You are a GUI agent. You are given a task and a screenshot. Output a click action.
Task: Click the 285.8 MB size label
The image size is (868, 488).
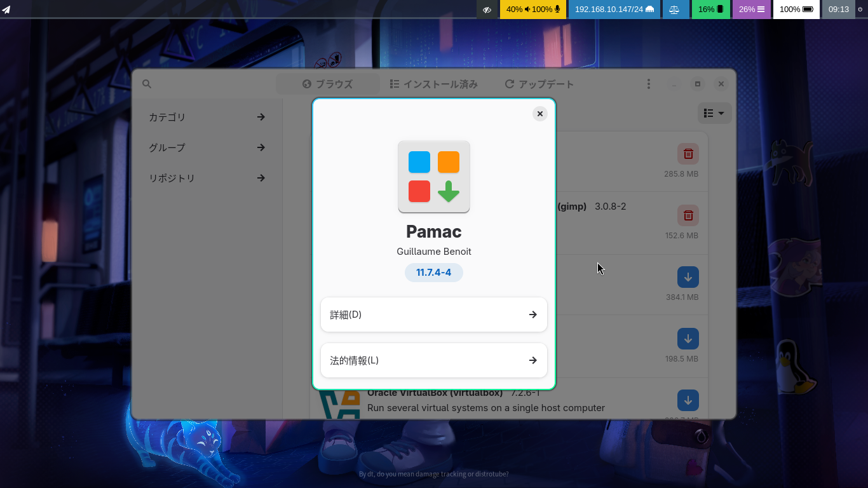tap(681, 174)
